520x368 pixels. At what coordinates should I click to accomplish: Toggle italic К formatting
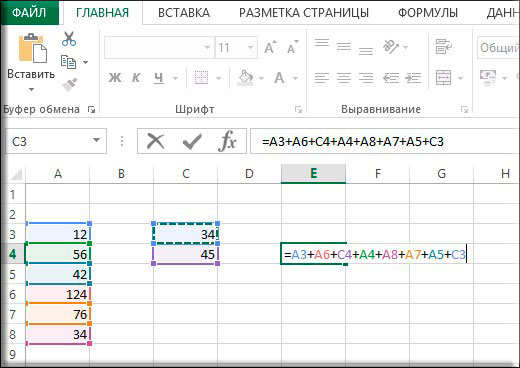coord(136,78)
